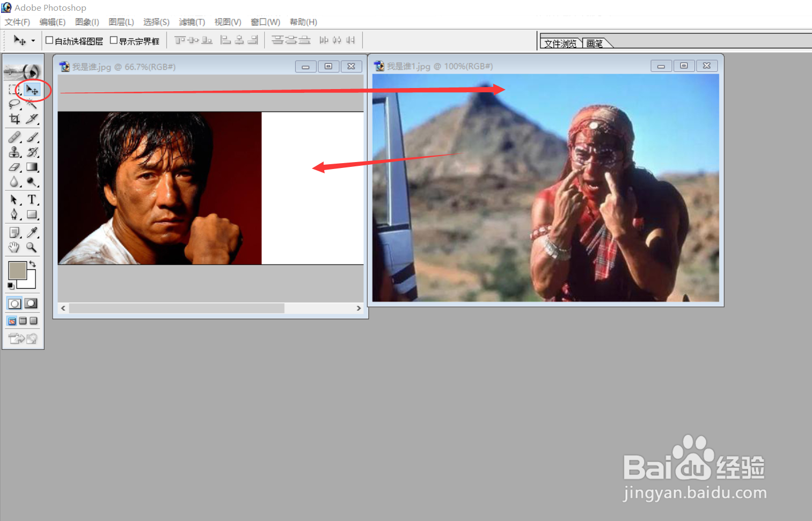
Task: Click the align right edges icon
Action: 253,40
